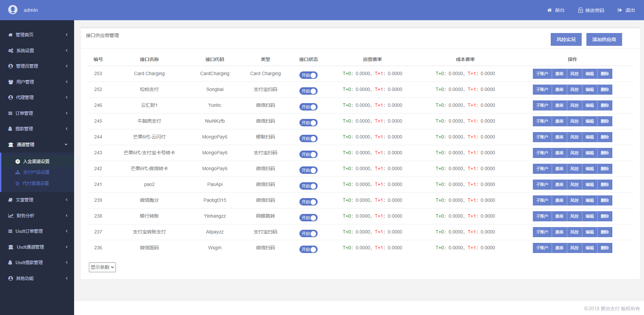Image resolution: width=644 pixels, height=315 pixels.
Task: Expand the 财务分析 menu chevron
Action: coord(67,216)
